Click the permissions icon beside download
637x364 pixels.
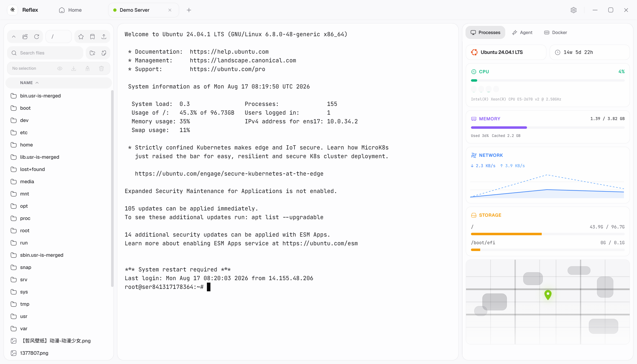(87, 68)
